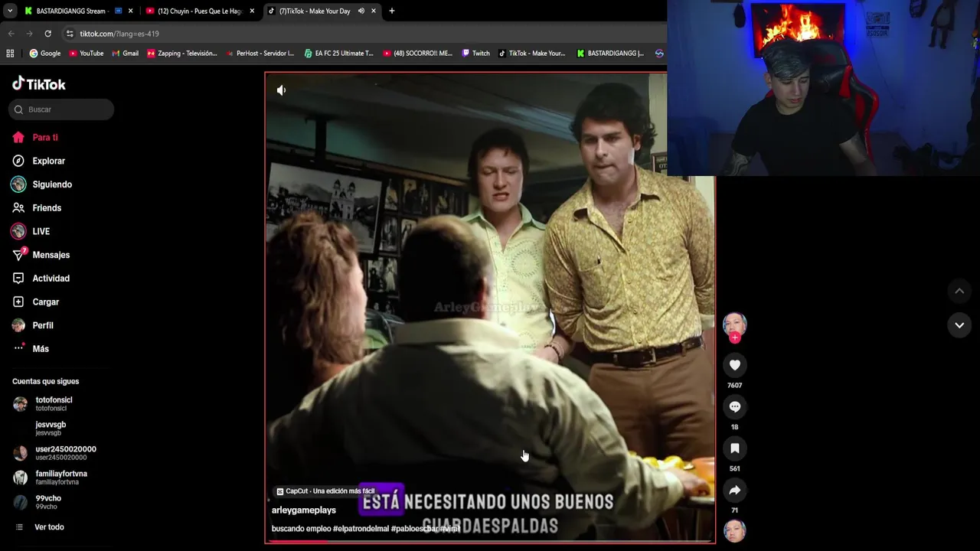This screenshot has height=551, width=980.
Task: Expand followed accounts with Ver todo
Action: pos(49,527)
